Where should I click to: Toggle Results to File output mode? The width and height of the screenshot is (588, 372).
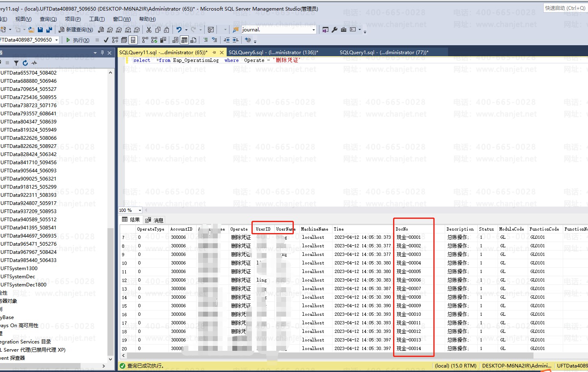[x=193, y=40]
